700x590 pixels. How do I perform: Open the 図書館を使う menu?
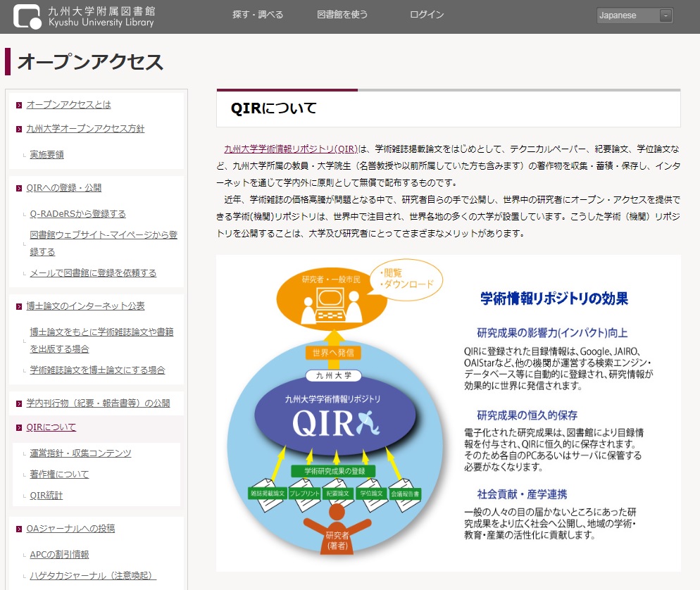(342, 15)
